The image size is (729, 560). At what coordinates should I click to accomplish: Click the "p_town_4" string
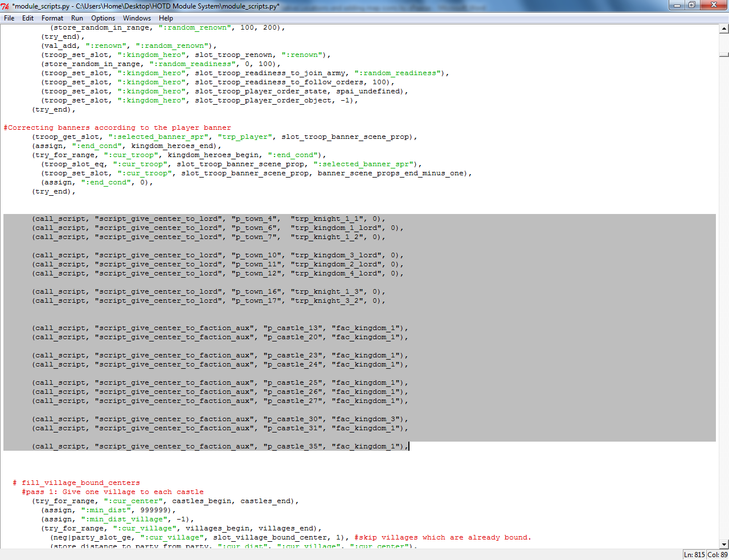coord(254,219)
